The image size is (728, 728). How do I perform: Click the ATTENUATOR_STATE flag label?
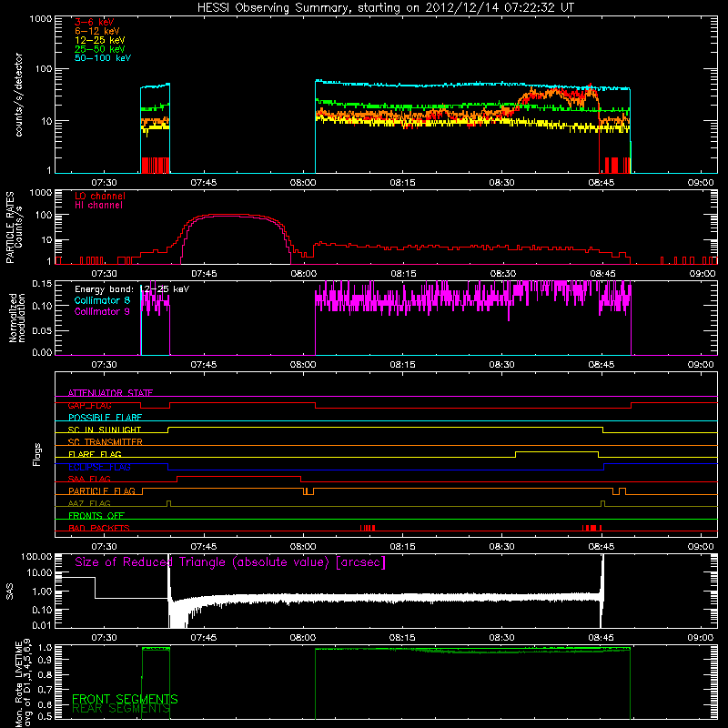(110, 393)
